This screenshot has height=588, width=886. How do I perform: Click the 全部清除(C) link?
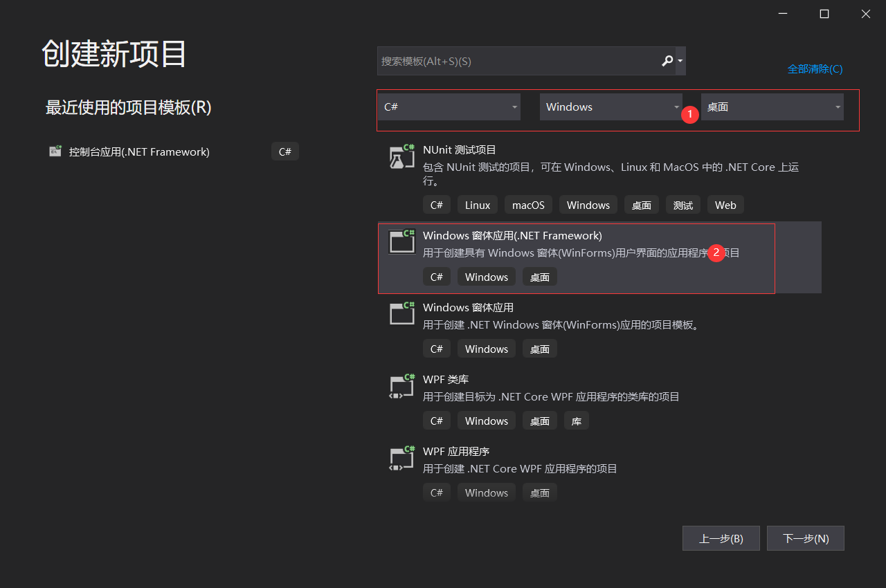pyautogui.click(x=815, y=68)
